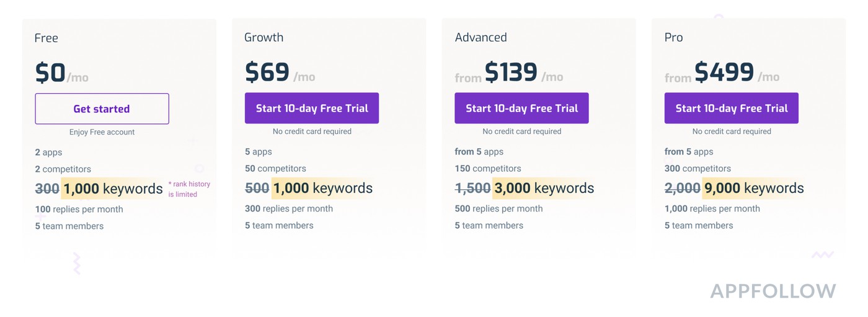Click the highlighted 3,000 keywords in Advanced
This screenshot has width=868, height=317.
(544, 188)
